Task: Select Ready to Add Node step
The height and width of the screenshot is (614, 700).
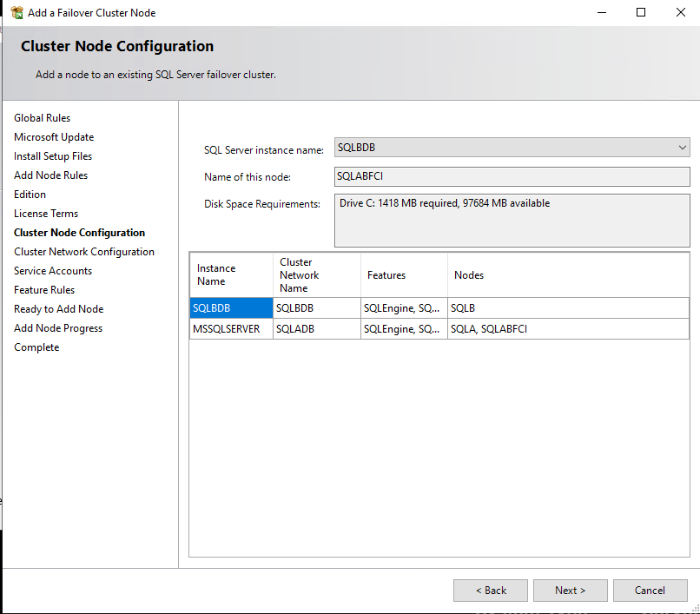Action: [x=58, y=309]
